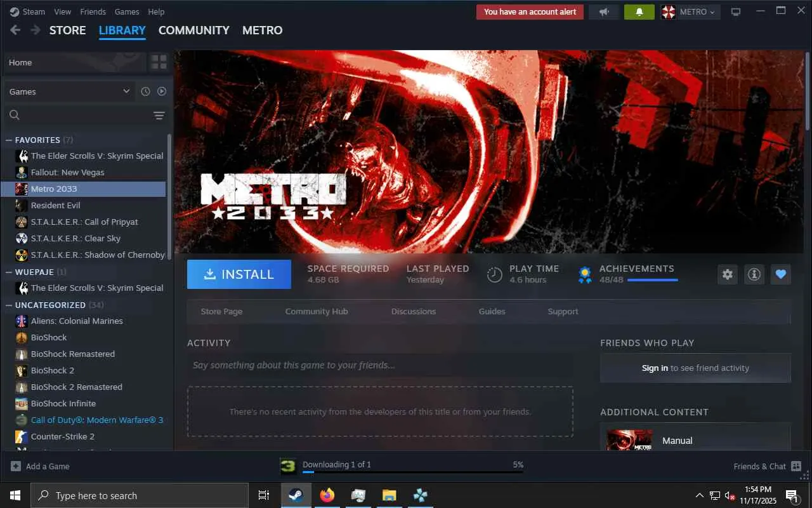Switch to the STORE tab
812x508 pixels.
(68, 30)
